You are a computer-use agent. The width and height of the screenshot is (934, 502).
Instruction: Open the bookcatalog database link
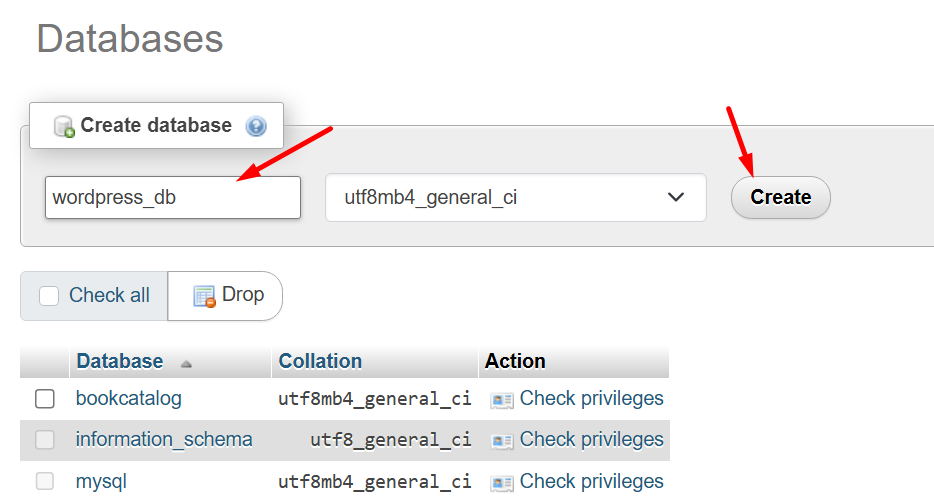click(x=129, y=398)
